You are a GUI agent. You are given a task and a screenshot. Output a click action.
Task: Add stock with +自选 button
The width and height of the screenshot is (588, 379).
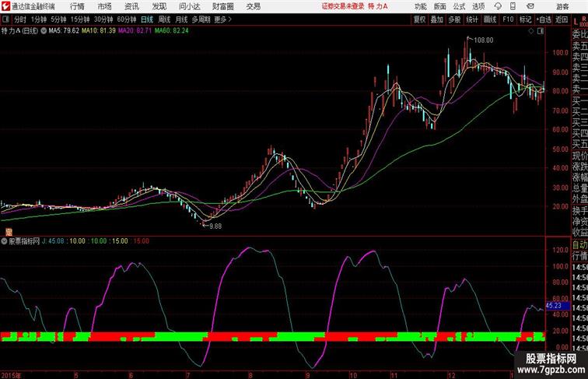pos(544,19)
